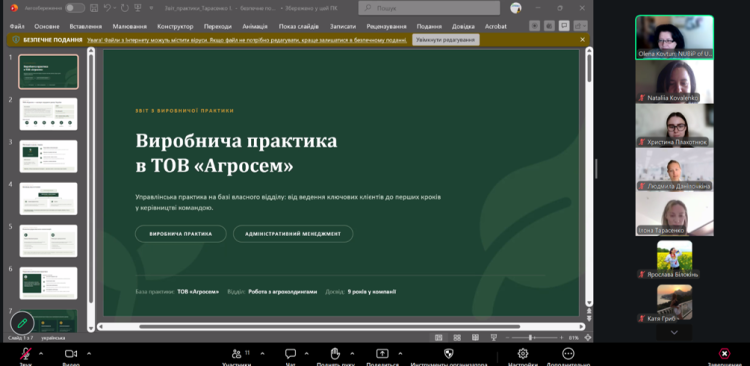Click the Save disk icon
This screenshot has height=366, width=750.
(94, 8)
